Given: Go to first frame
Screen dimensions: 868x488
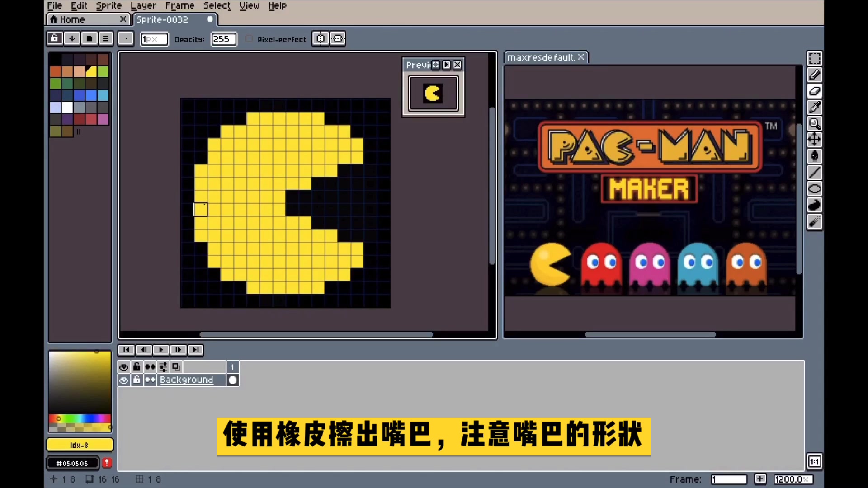Looking at the screenshot, I should (x=127, y=350).
